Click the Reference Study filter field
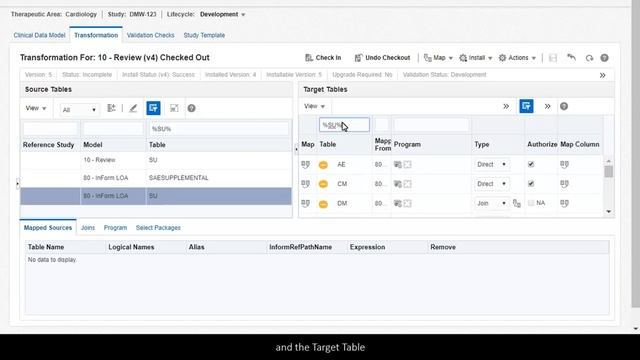 pyautogui.click(x=50, y=129)
